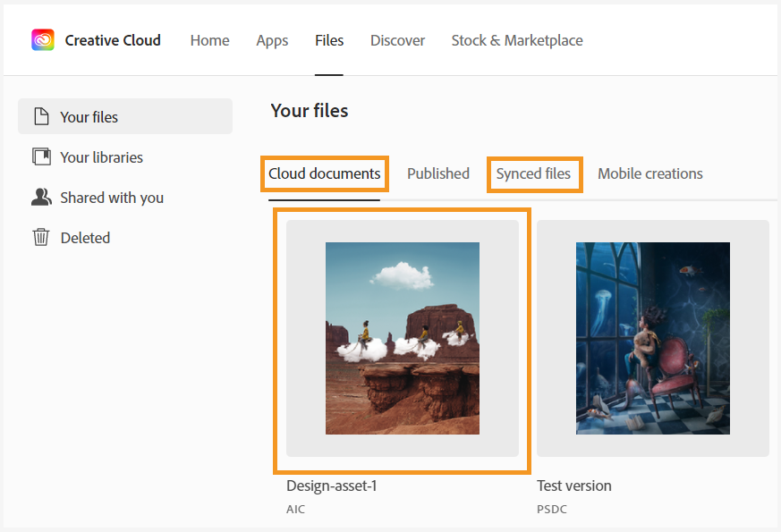Switch to the Discover page
781x532 pixels.
[397, 40]
